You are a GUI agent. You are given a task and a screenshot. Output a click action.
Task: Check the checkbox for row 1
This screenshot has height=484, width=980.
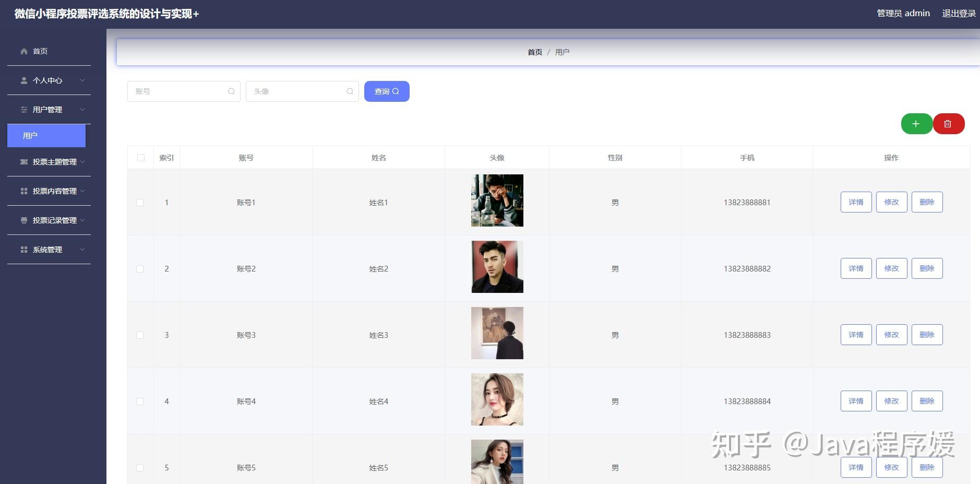coord(140,202)
